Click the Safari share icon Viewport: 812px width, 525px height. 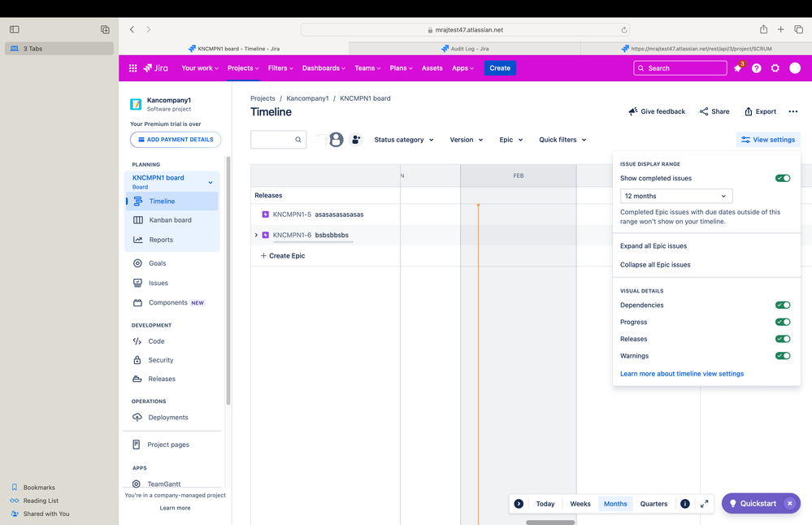[x=763, y=29]
